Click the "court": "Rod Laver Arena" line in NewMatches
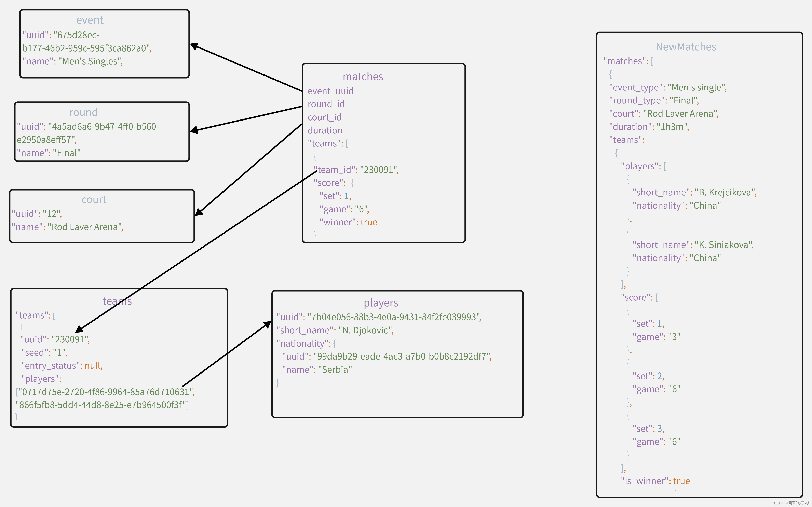The width and height of the screenshot is (812, 507). coord(664,114)
